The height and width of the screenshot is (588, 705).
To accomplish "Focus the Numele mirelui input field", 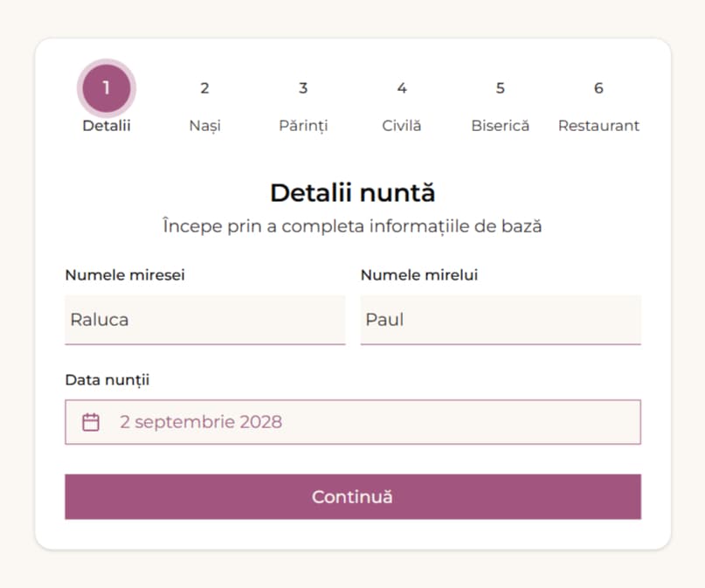I will [x=501, y=320].
